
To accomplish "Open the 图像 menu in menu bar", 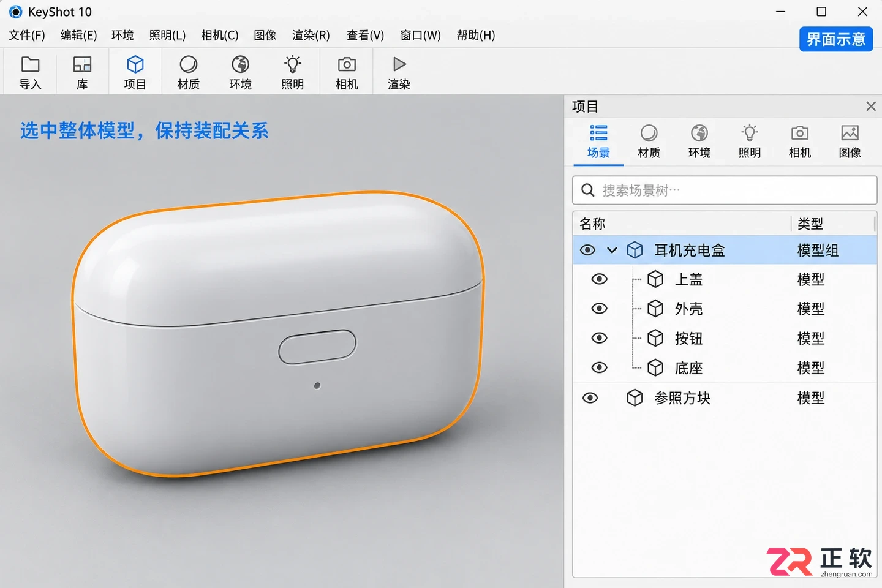I will pyautogui.click(x=265, y=35).
